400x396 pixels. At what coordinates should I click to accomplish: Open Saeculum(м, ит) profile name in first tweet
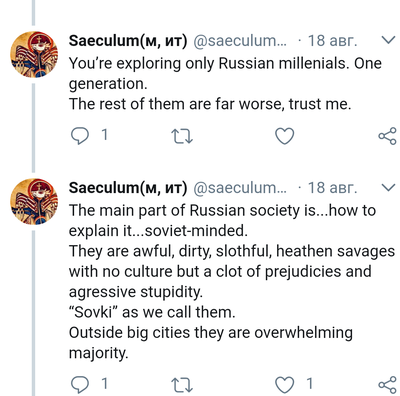tap(128, 41)
